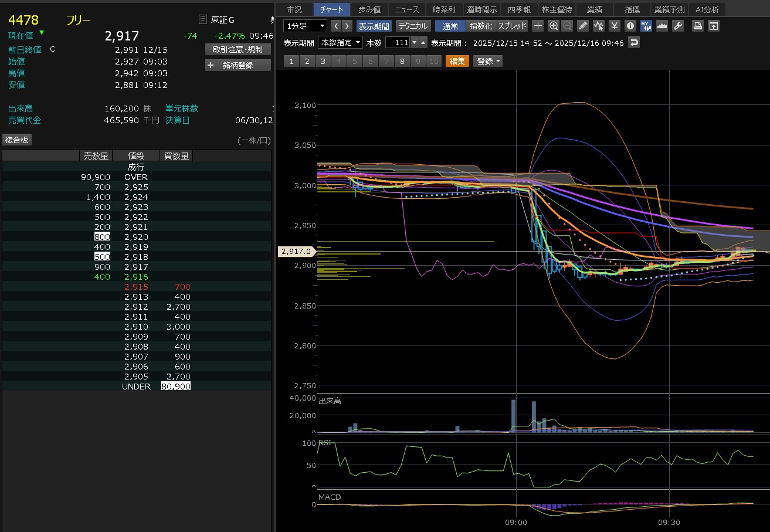Screen dimensions: 770x532
Task: Expand the 本数指定 period type dropdown
Action: point(340,42)
